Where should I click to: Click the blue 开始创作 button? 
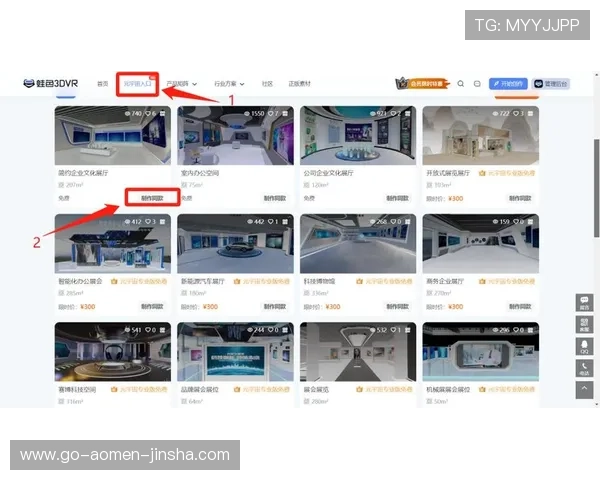click(x=508, y=83)
